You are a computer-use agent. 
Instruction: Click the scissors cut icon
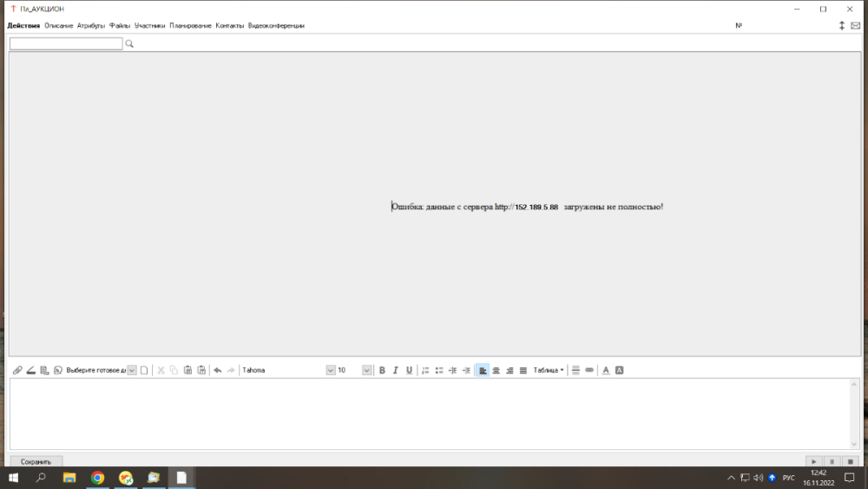click(161, 370)
